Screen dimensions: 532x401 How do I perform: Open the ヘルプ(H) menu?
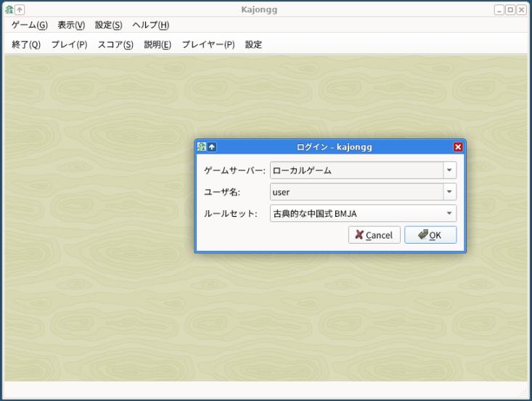tap(151, 25)
